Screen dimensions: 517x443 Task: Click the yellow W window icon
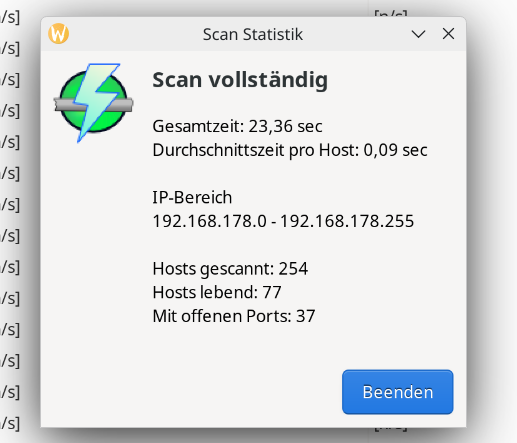point(59,34)
